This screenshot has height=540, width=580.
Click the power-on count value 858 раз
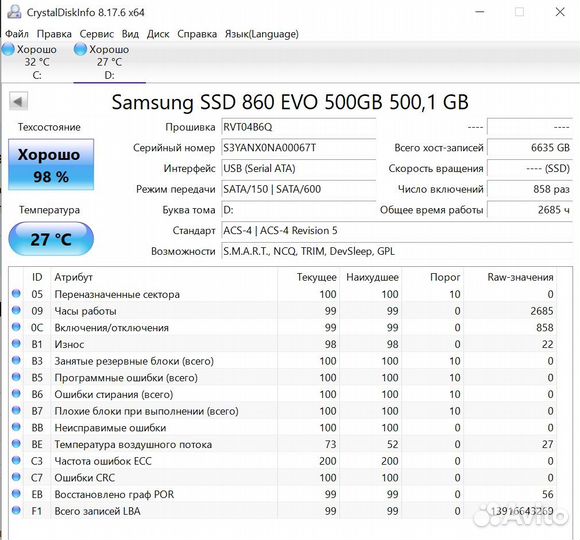click(530, 189)
